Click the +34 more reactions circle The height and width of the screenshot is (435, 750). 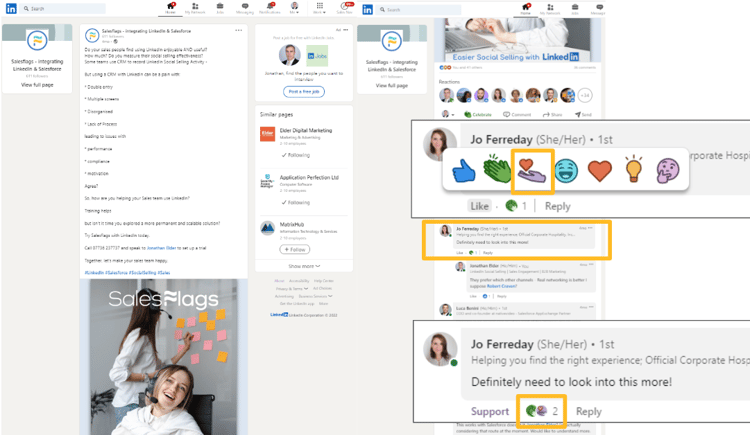click(585, 95)
